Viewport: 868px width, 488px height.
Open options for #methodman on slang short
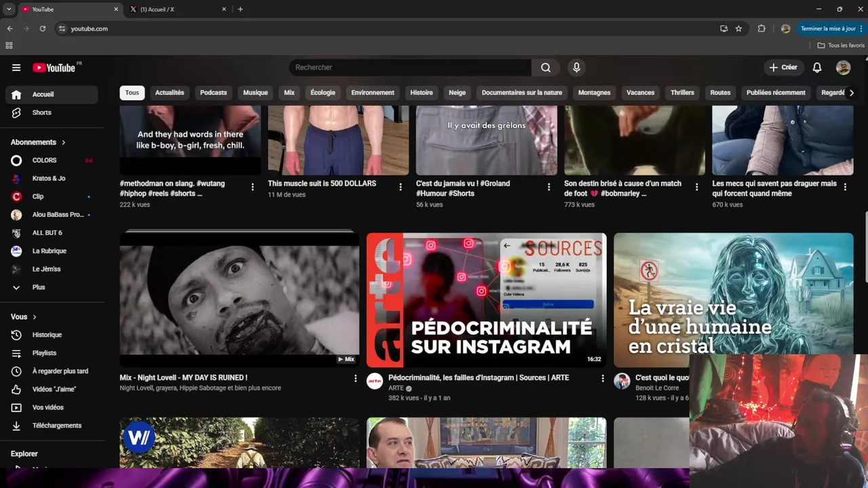tap(253, 187)
